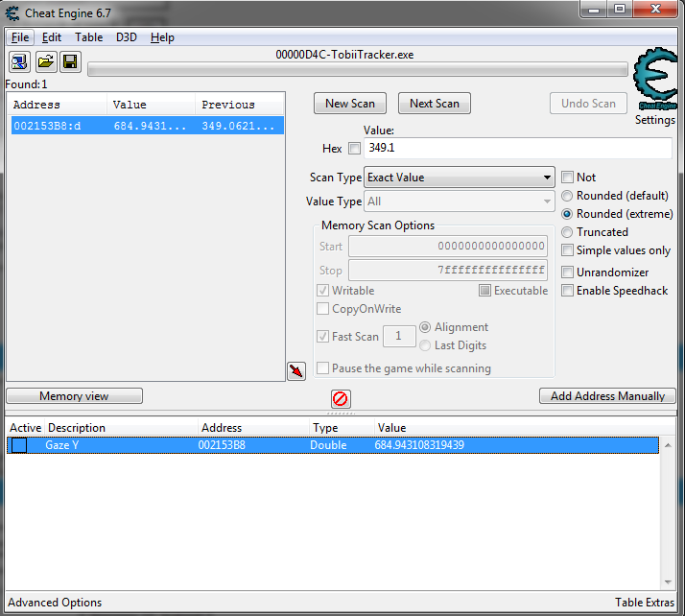Click the Start address field
Viewport: 685px width, 616px height.
tap(448, 246)
